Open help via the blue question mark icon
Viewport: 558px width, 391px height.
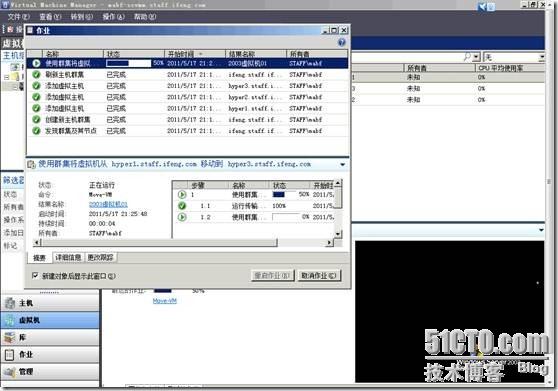click(x=342, y=42)
